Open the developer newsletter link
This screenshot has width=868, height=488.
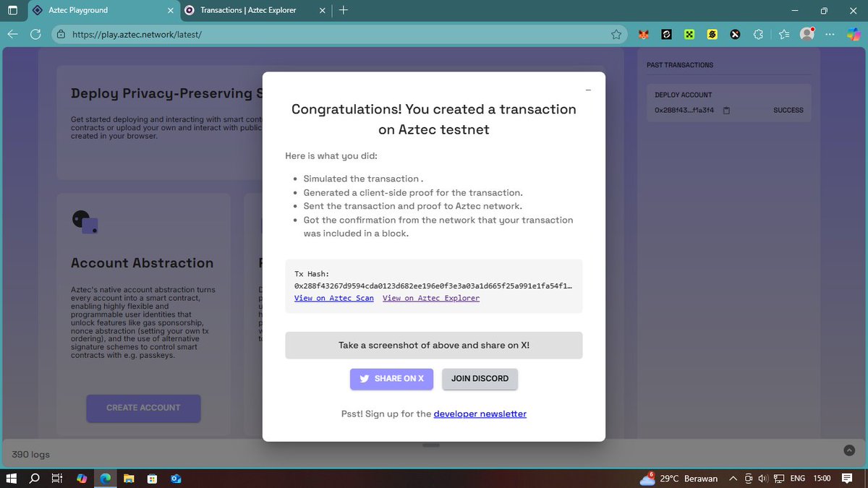(480, 414)
